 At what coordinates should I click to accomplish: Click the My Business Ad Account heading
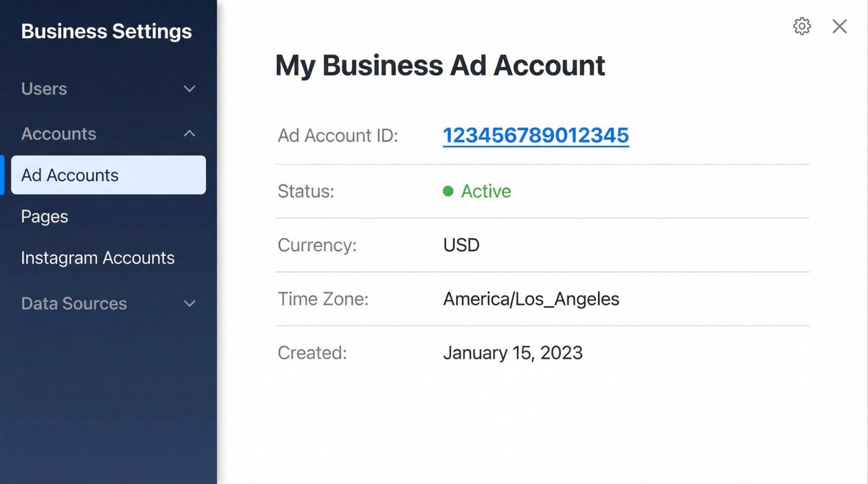pos(440,65)
